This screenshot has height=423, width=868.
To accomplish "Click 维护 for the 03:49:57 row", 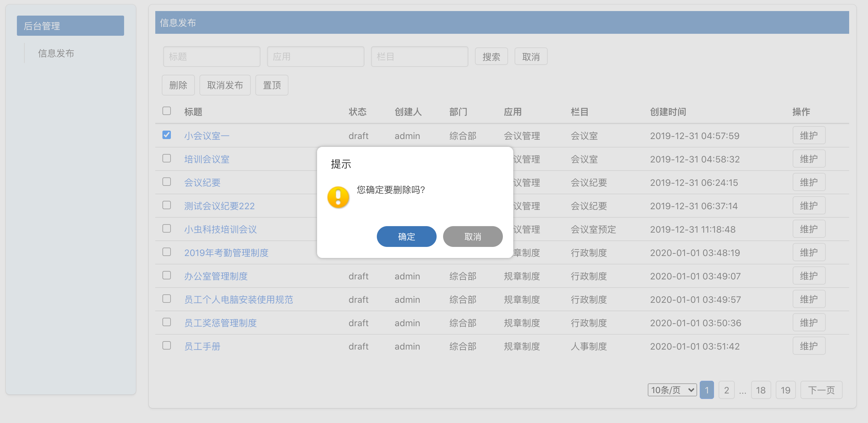I will tap(809, 299).
